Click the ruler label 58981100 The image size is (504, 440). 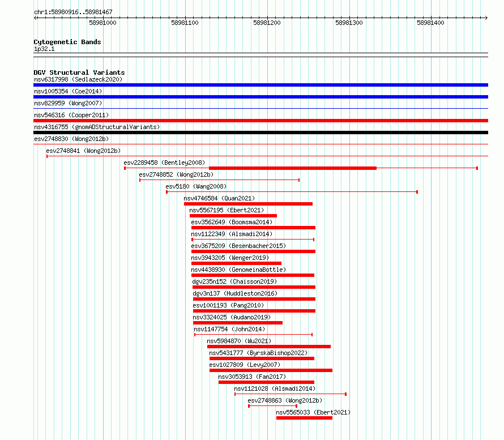(185, 23)
